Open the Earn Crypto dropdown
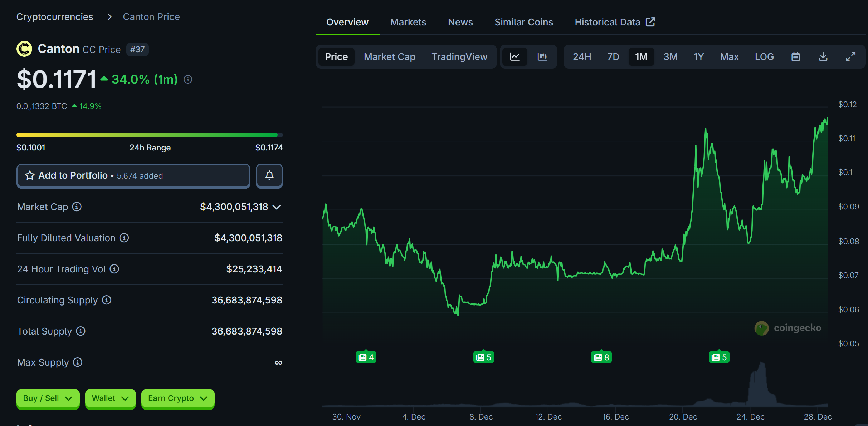 coord(177,398)
